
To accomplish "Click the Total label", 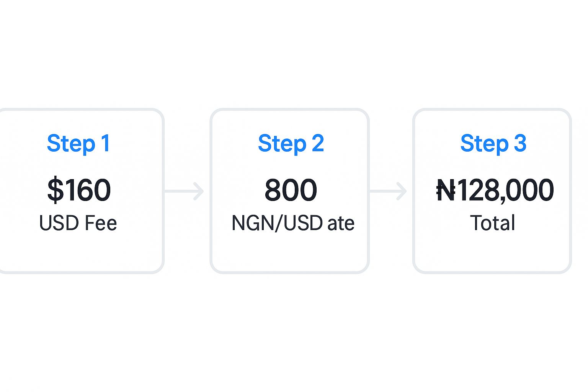I will click(x=493, y=223).
